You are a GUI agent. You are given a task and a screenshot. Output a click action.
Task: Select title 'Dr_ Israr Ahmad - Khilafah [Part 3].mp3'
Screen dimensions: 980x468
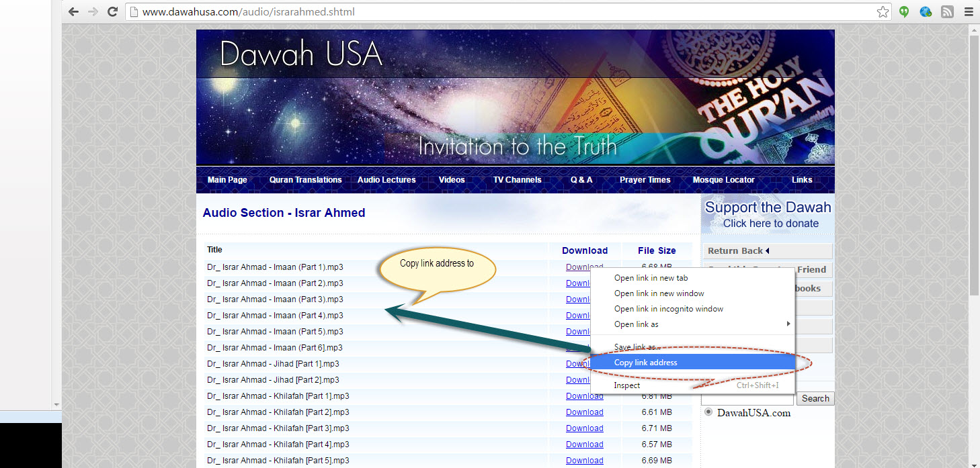click(x=278, y=428)
